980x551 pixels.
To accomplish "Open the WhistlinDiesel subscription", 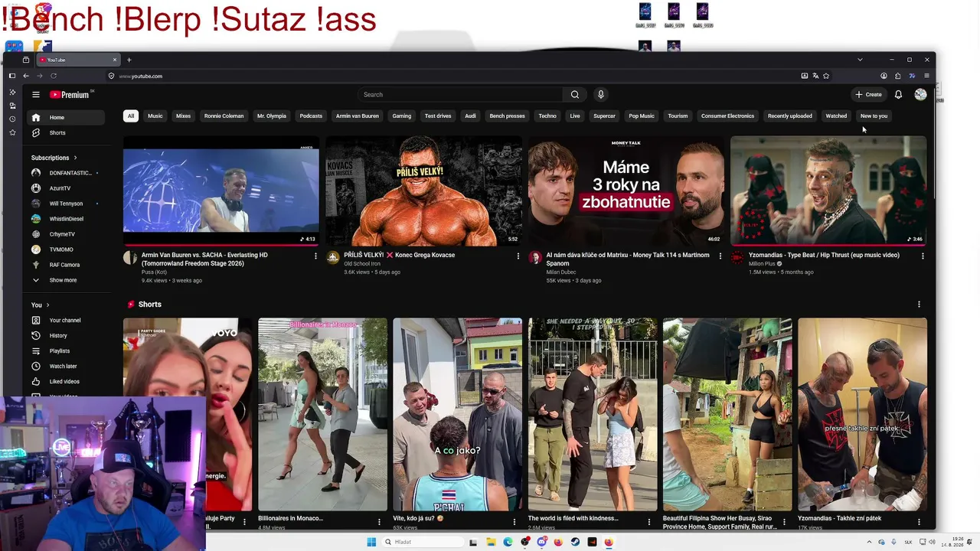I will click(66, 219).
